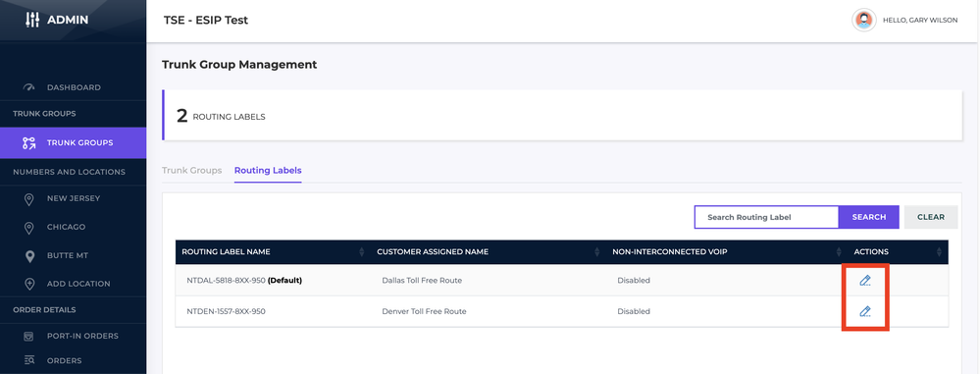Open Port-In Orders icon in sidebar
980x374 pixels.
click(28, 337)
